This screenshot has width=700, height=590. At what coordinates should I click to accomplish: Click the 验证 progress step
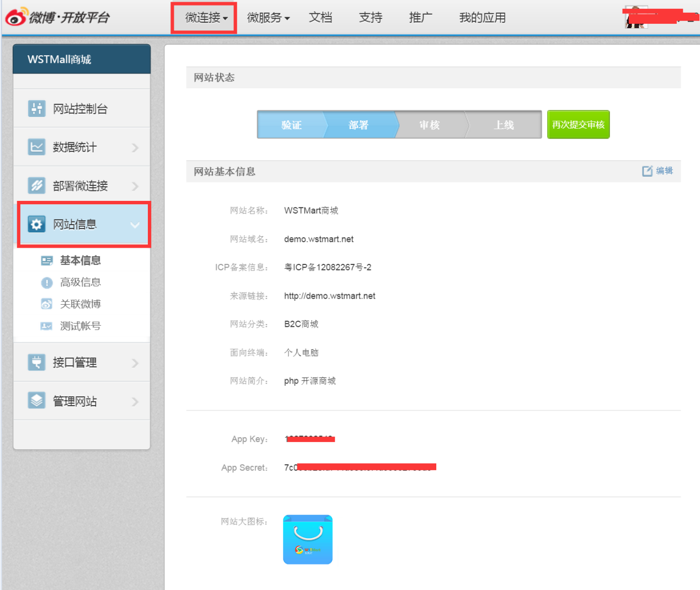click(x=291, y=125)
